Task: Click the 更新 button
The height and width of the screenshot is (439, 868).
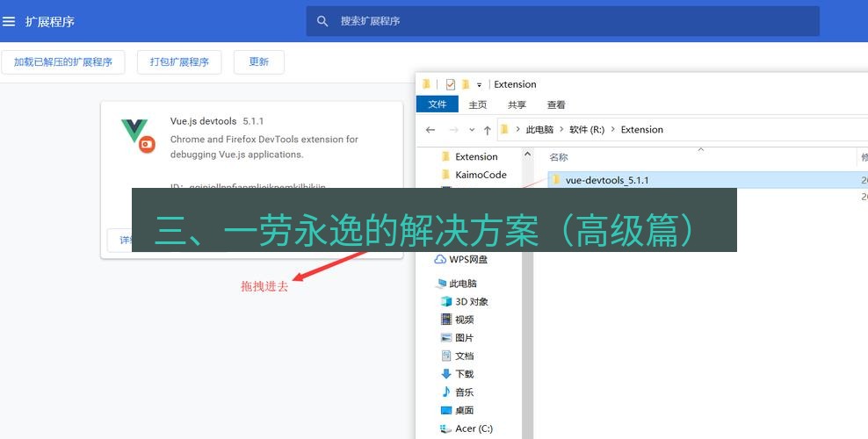Action: tap(259, 62)
